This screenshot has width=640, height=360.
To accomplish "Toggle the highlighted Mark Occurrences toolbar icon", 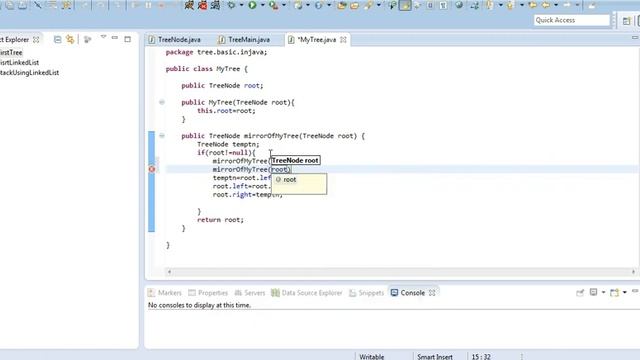I will [x=405, y=5].
